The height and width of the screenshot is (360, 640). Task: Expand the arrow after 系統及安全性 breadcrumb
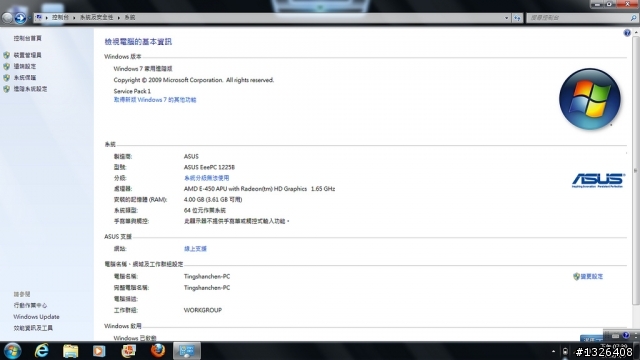(119, 18)
